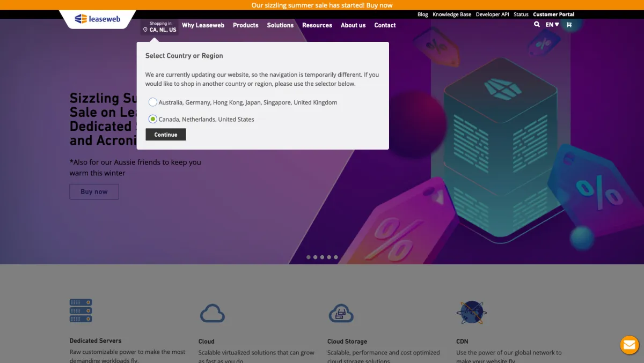Screen dimensions: 644x363
Task: Click the location pin icon beside CA, NL, US
Action: pos(145,30)
